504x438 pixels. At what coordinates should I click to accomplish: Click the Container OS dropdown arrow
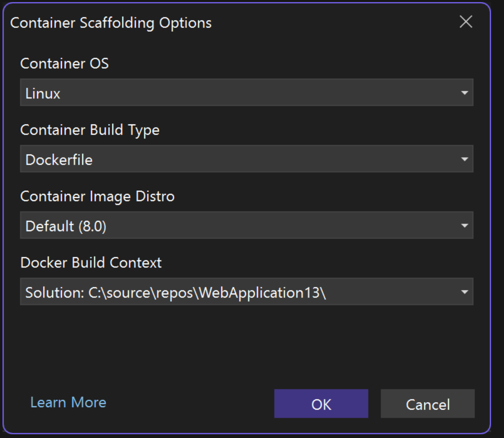464,93
